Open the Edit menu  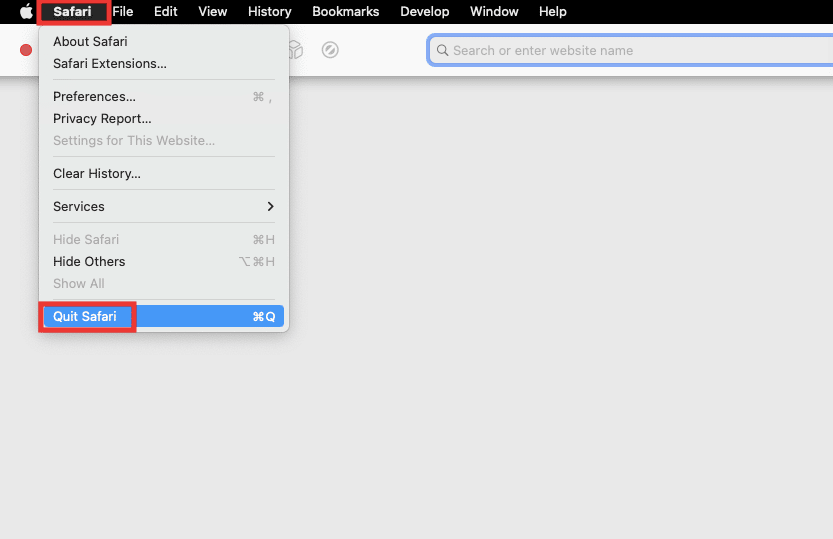tap(165, 11)
